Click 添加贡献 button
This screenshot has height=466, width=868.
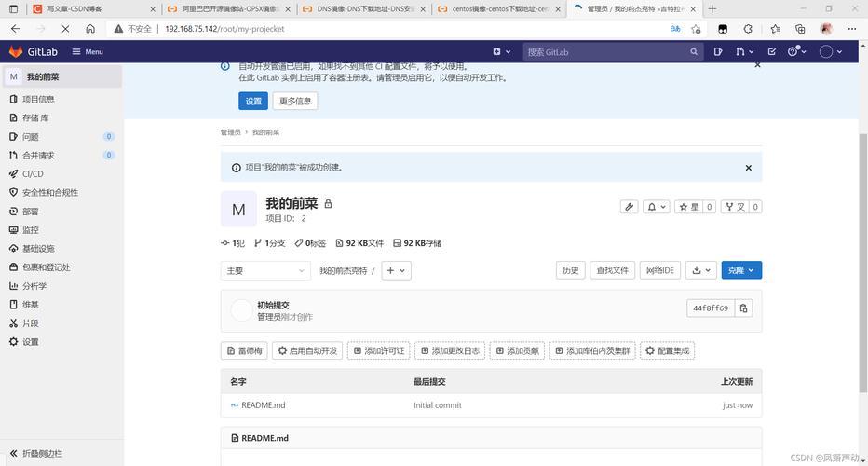click(x=517, y=350)
